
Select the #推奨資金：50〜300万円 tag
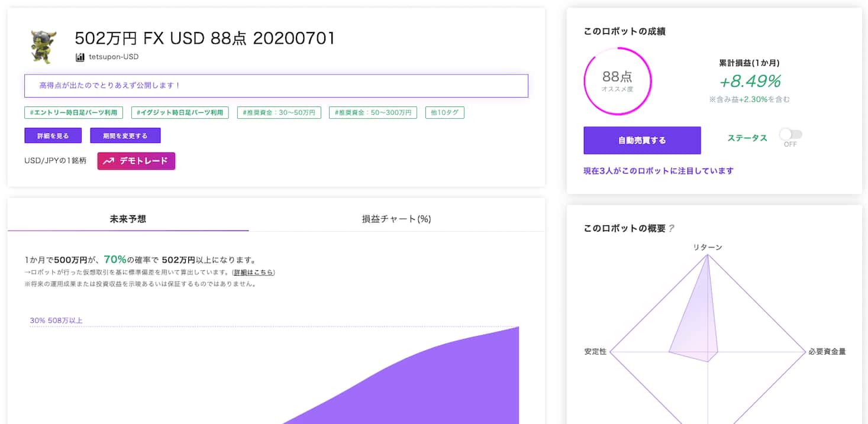[373, 112]
